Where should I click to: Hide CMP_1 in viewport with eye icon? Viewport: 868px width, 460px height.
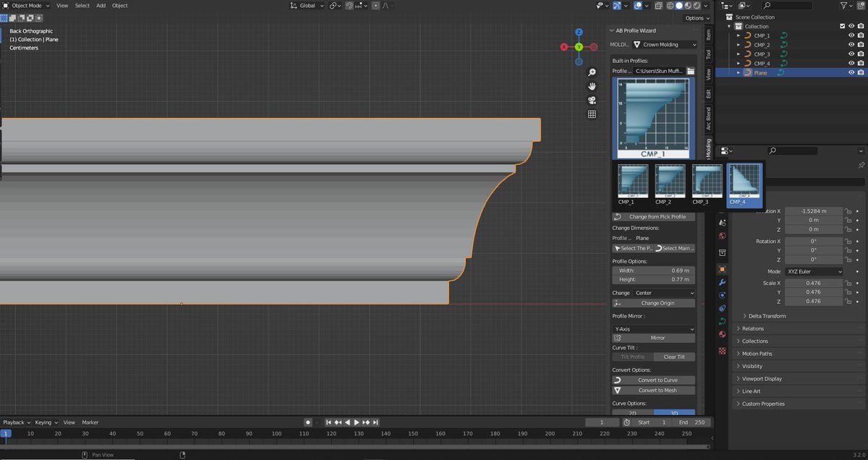click(851, 35)
